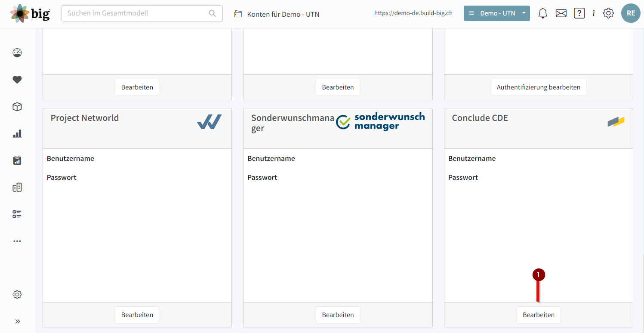Select the chart-with-calendar sidebar icon
This screenshot has width=644, height=333.
click(x=17, y=160)
